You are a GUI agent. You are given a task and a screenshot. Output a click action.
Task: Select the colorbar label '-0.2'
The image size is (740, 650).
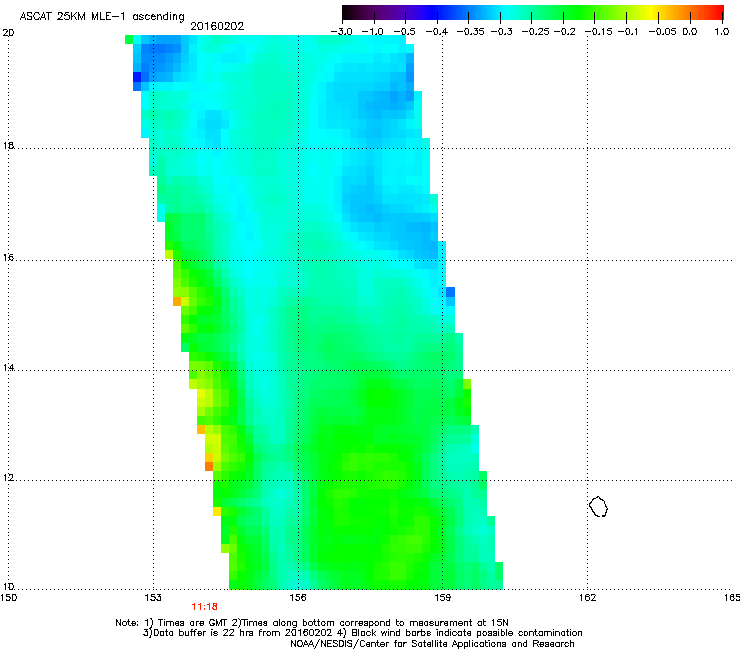pyautogui.click(x=564, y=32)
